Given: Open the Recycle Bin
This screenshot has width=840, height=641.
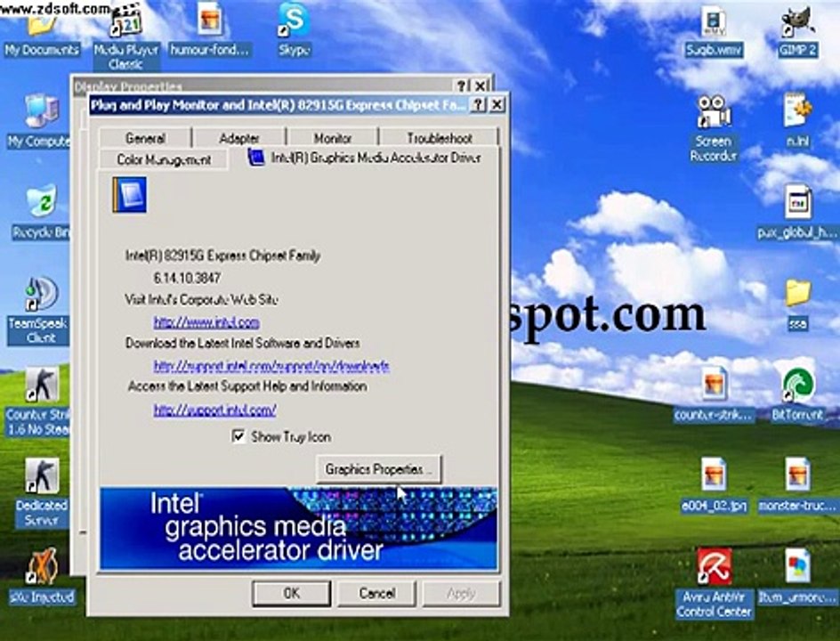Looking at the screenshot, I should pos(41,212).
